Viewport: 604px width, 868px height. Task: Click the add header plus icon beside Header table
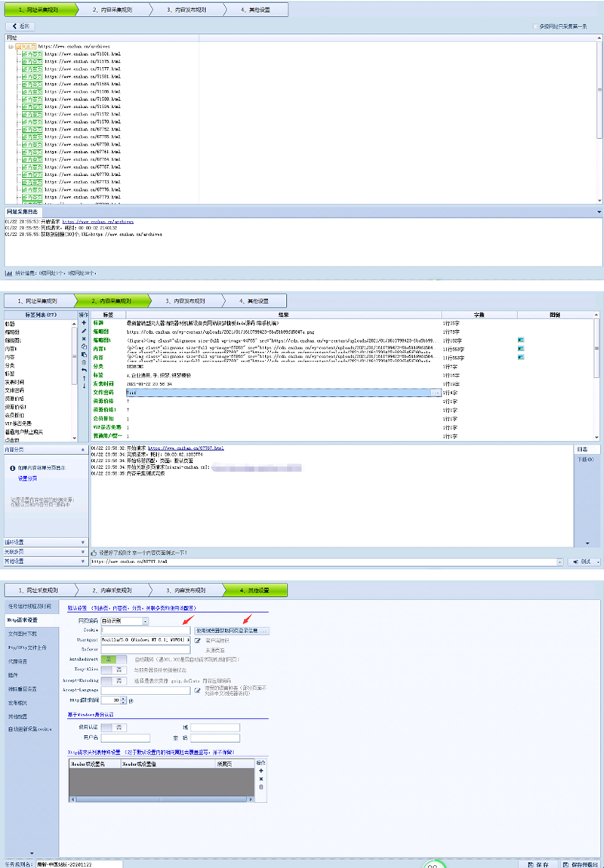point(261,771)
